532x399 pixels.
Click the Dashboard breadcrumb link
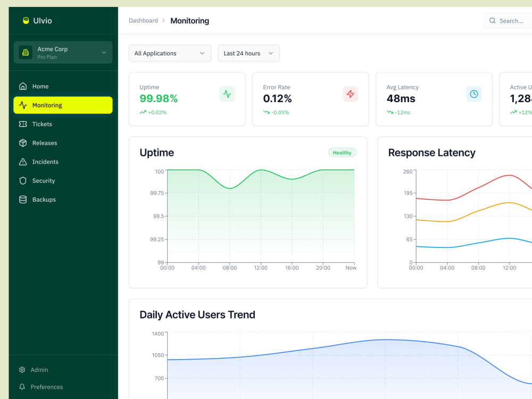(143, 21)
